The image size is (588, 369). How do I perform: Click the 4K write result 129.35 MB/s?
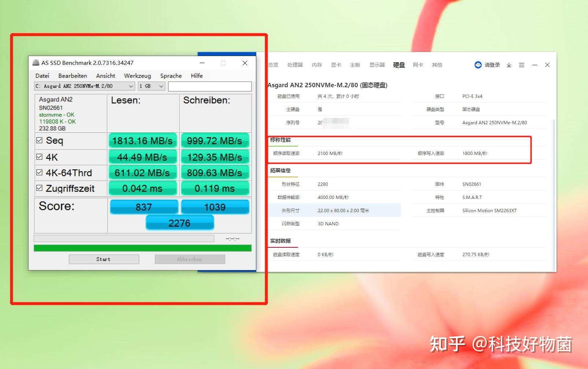tap(215, 157)
